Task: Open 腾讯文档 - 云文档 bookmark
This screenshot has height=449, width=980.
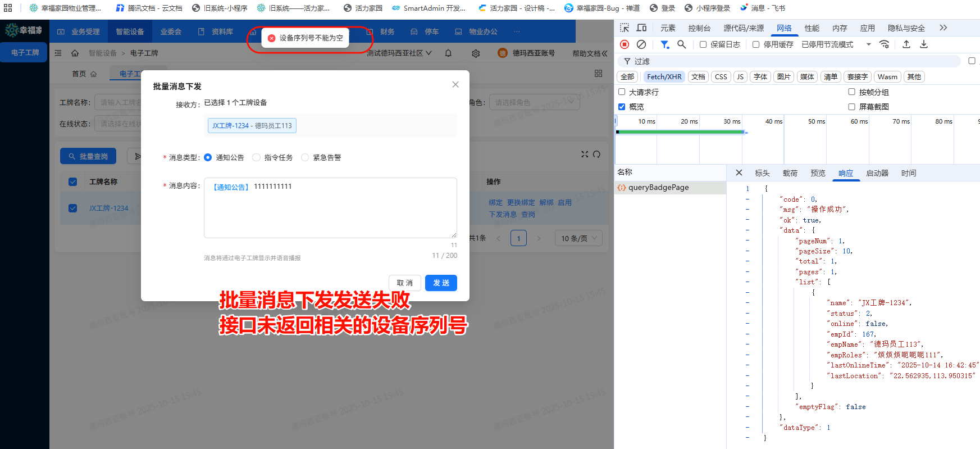Action: pos(149,8)
